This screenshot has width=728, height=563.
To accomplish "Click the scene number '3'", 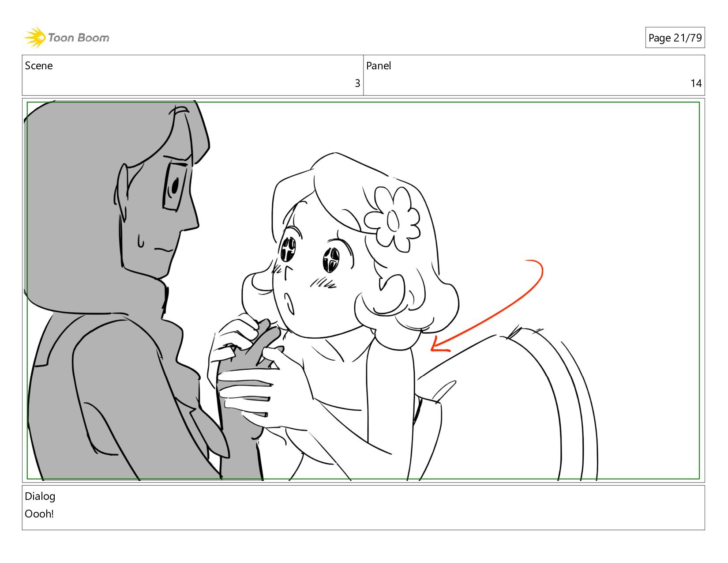I will tap(357, 83).
